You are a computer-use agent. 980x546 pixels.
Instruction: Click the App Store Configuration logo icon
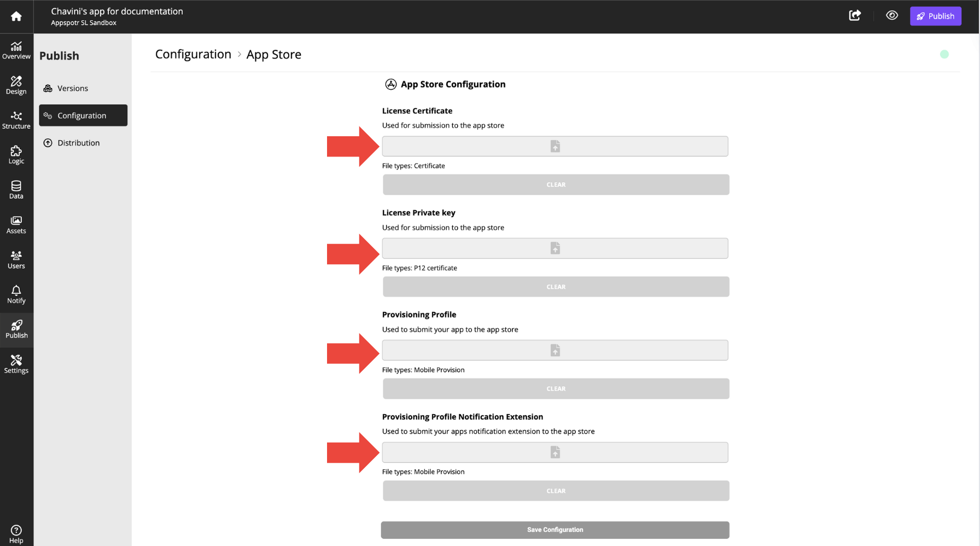[390, 84]
